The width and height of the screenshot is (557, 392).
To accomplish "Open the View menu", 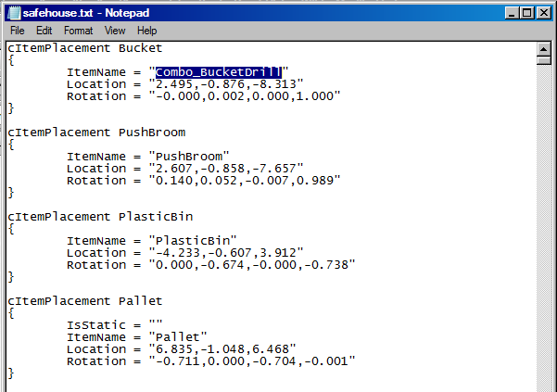I will point(115,31).
